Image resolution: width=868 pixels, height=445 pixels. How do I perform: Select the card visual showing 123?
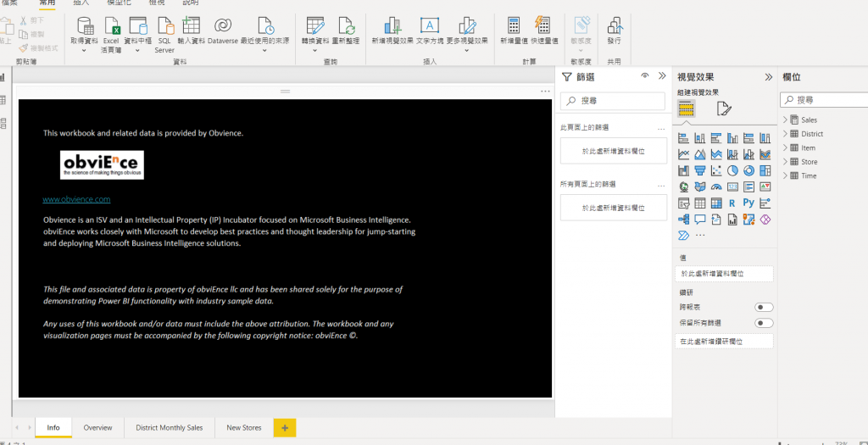click(732, 187)
